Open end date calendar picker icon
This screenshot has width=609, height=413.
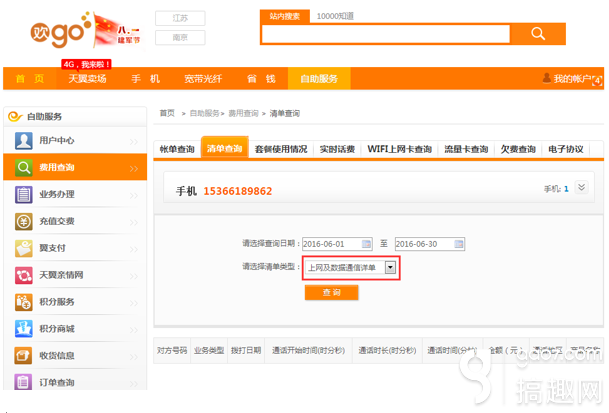click(457, 243)
